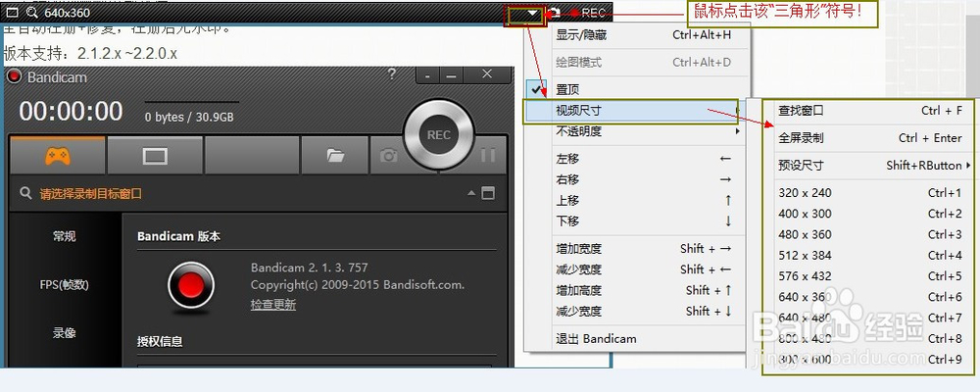Choose 增加高度 from the menu
This screenshot has height=392, width=980.
636,290
